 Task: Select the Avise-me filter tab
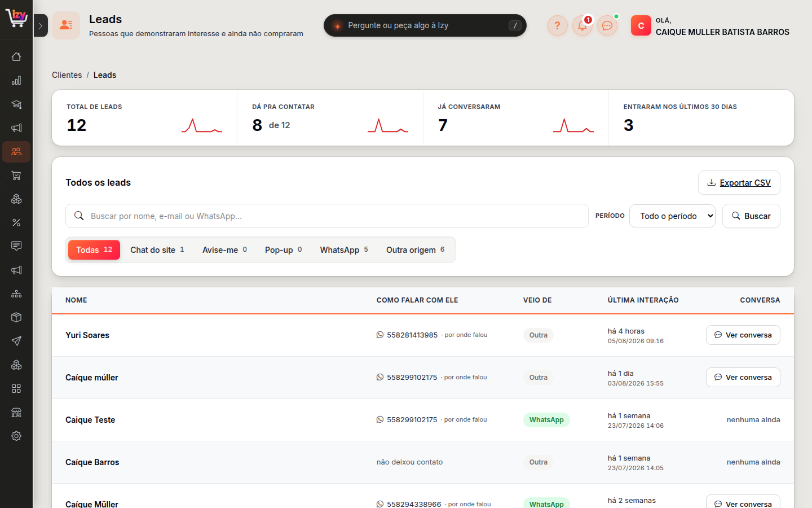224,249
